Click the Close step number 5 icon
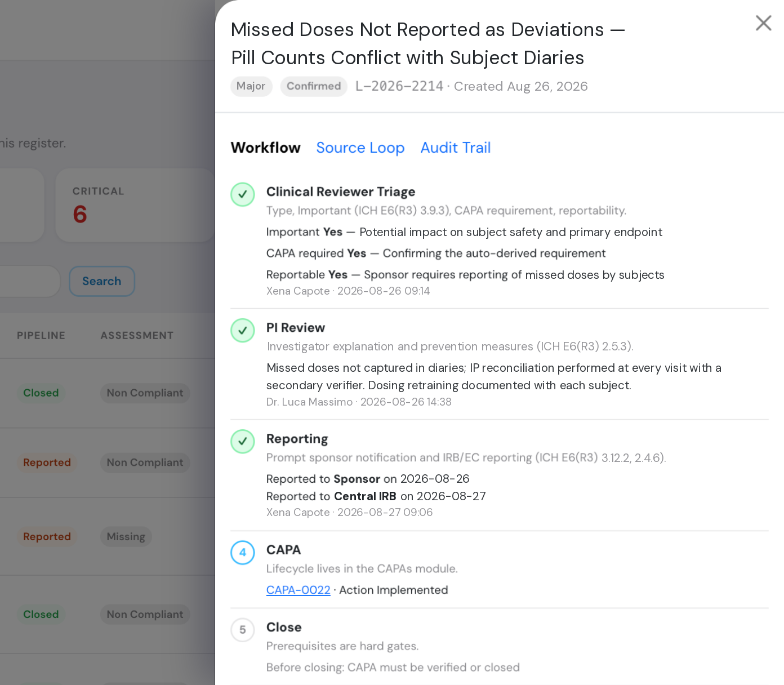The height and width of the screenshot is (685, 784). [243, 630]
